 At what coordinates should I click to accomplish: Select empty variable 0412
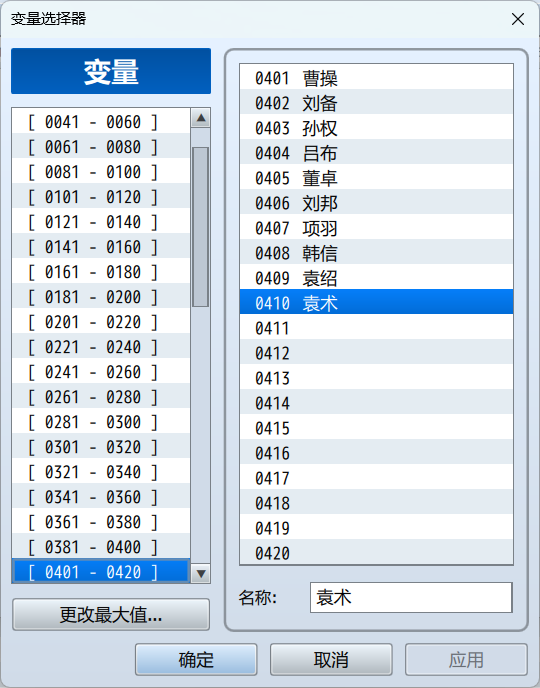click(x=376, y=353)
